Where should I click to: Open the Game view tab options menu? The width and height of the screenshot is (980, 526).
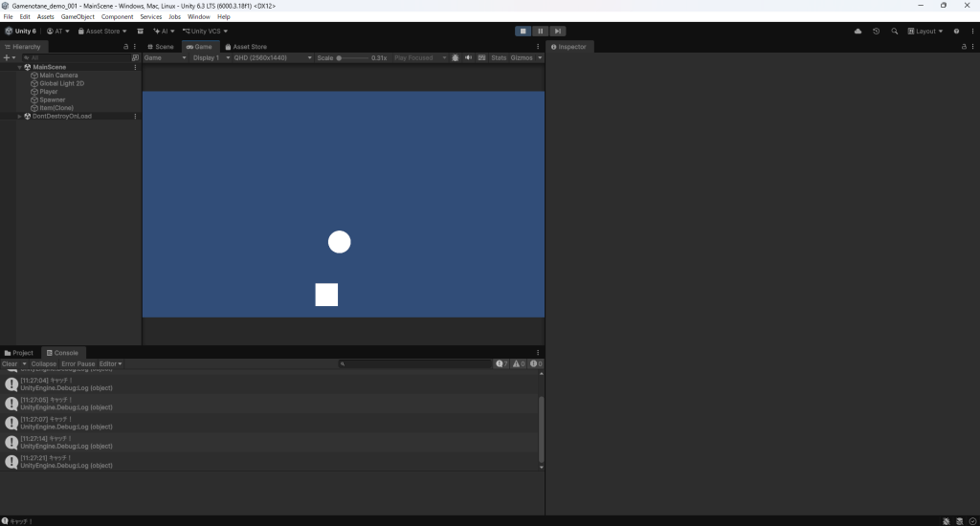click(x=538, y=47)
